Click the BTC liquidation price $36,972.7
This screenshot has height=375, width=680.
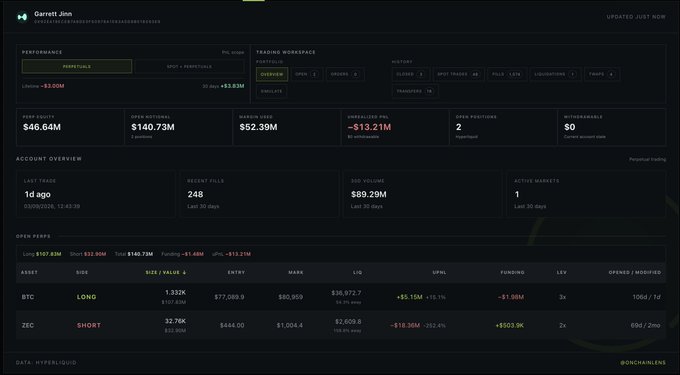[x=346, y=293]
